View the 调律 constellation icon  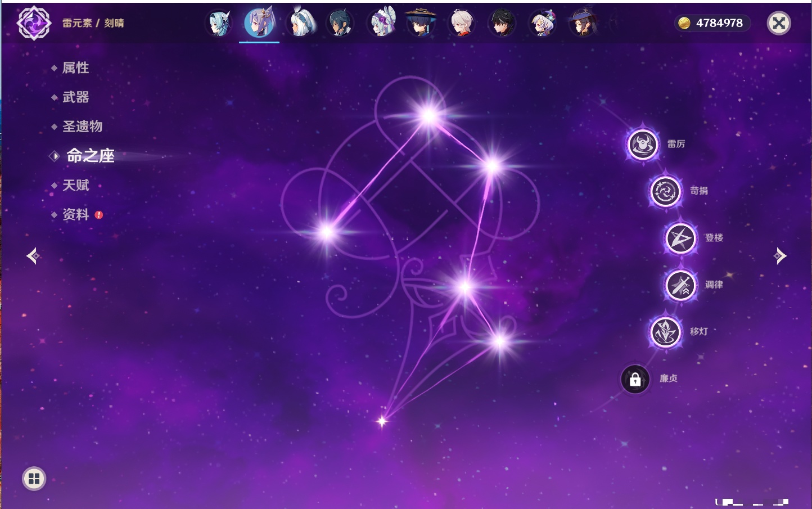680,285
